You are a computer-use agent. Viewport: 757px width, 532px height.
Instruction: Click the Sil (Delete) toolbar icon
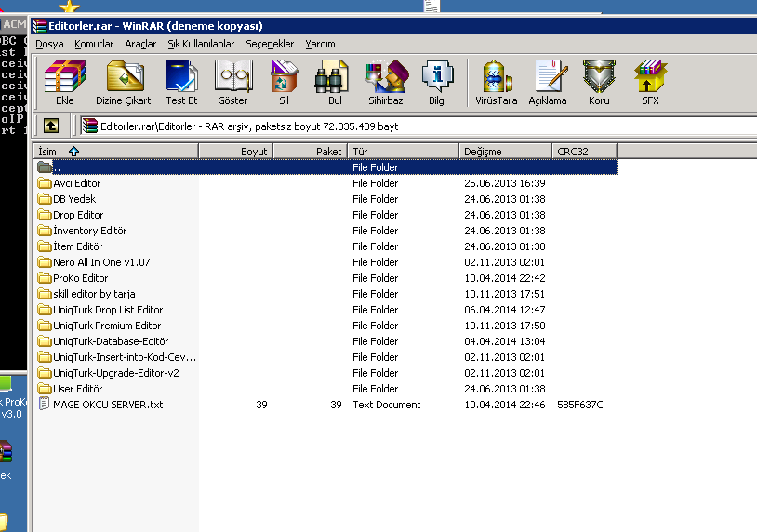284,82
